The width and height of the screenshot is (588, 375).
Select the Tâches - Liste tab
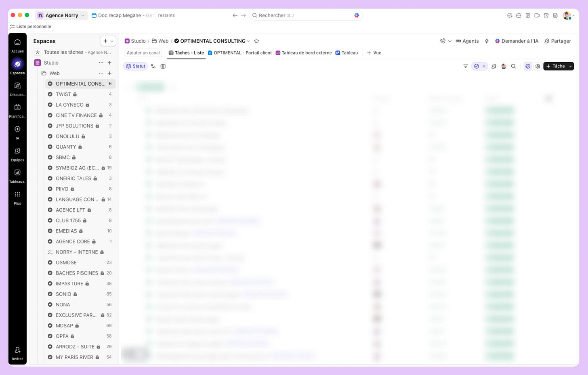pyautogui.click(x=186, y=53)
